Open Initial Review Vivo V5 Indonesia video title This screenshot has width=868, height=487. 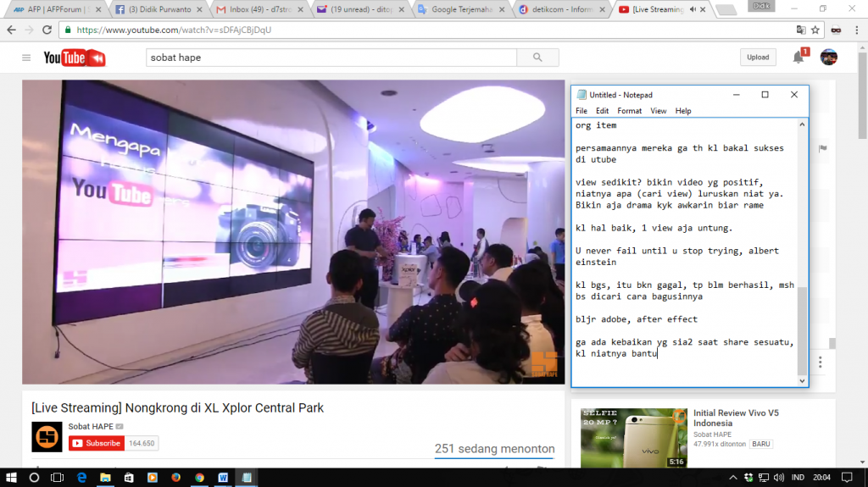pyautogui.click(x=736, y=418)
